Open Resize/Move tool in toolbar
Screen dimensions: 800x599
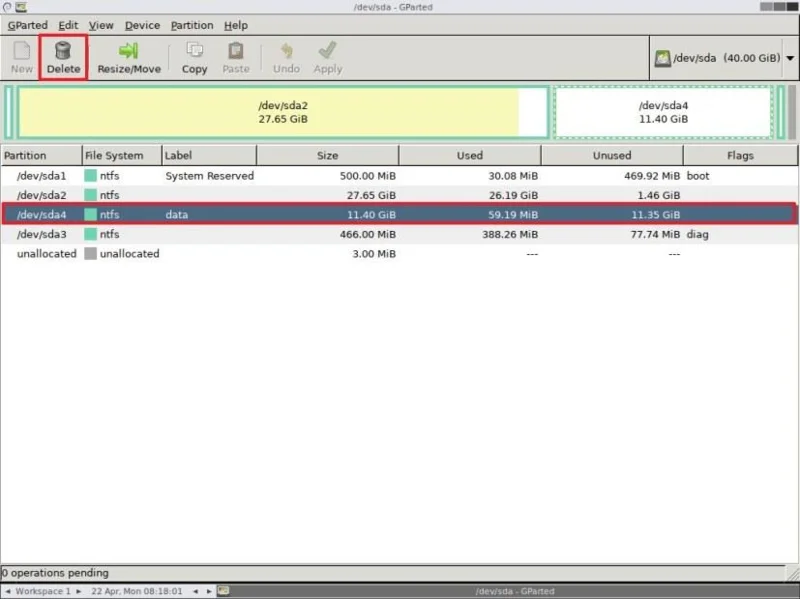(x=129, y=58)
